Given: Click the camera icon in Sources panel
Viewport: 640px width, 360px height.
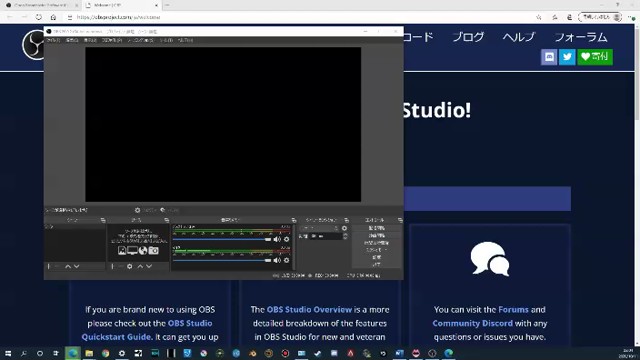Looking at the screenshot, I should pyautogui.click(x=153, y=251).
